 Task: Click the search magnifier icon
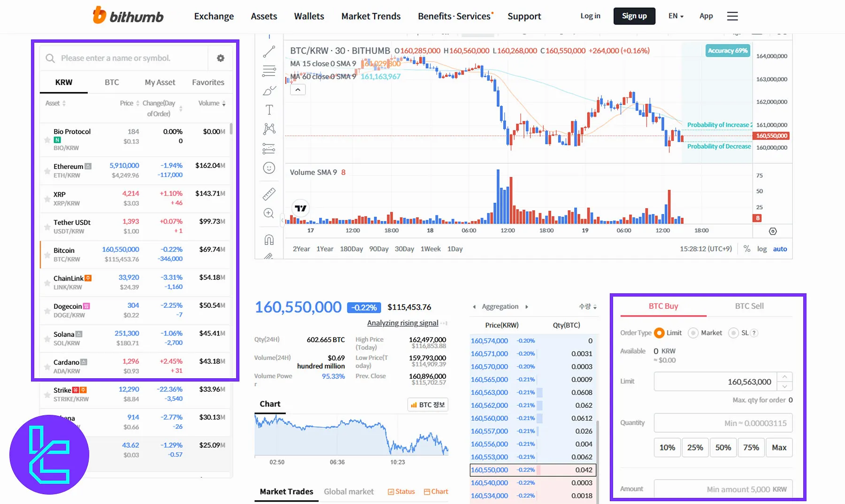tap(50, 58)
